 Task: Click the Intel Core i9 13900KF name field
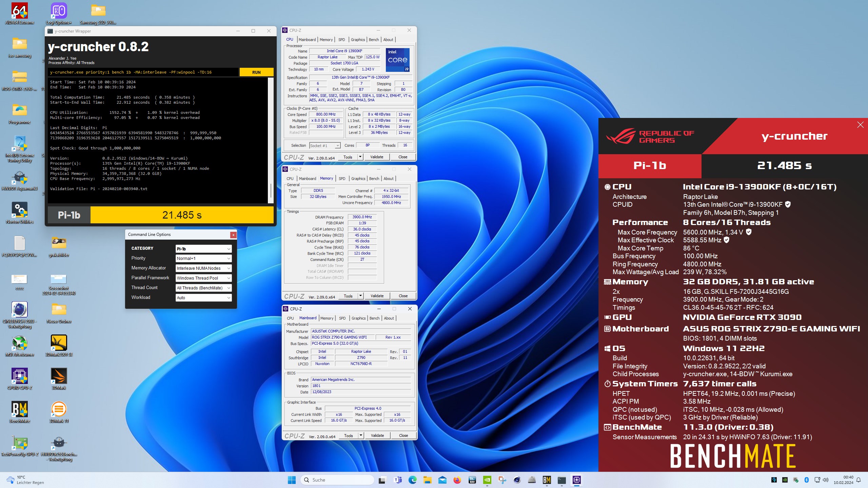[x=344, y=51]
